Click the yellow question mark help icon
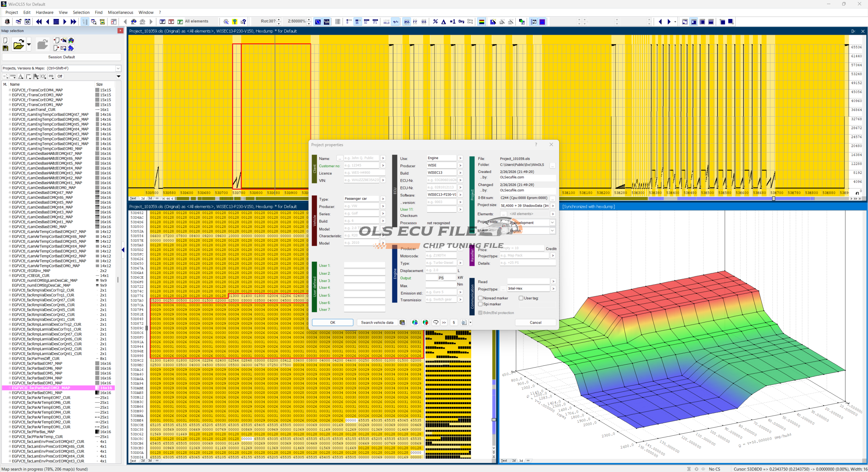Screen dimensions: 868x472 [235, 22]
